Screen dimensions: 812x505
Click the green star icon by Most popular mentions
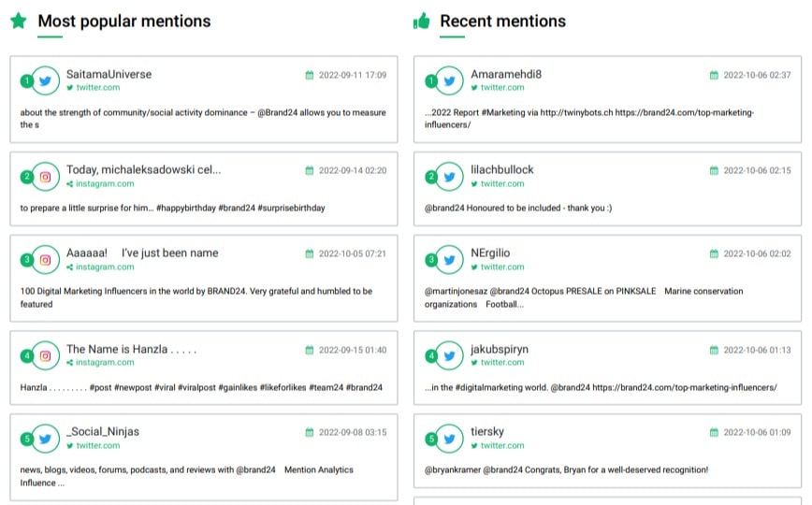[x=17, y=21]
